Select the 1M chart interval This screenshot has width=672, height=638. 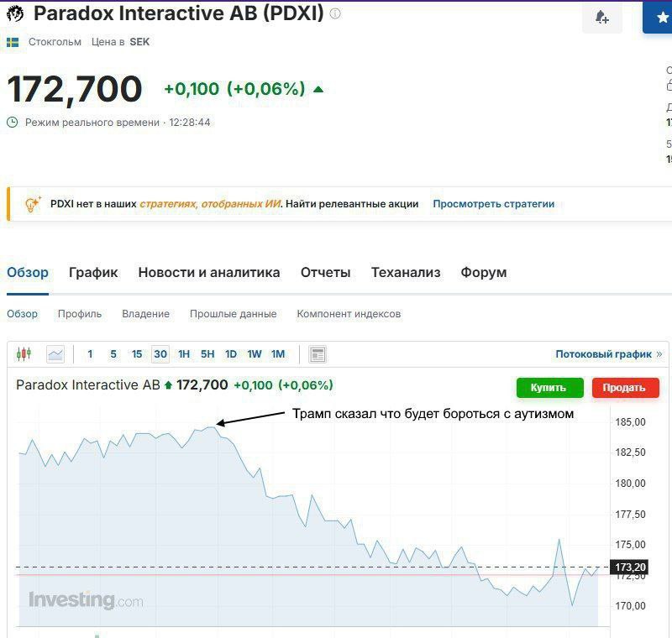278,354
